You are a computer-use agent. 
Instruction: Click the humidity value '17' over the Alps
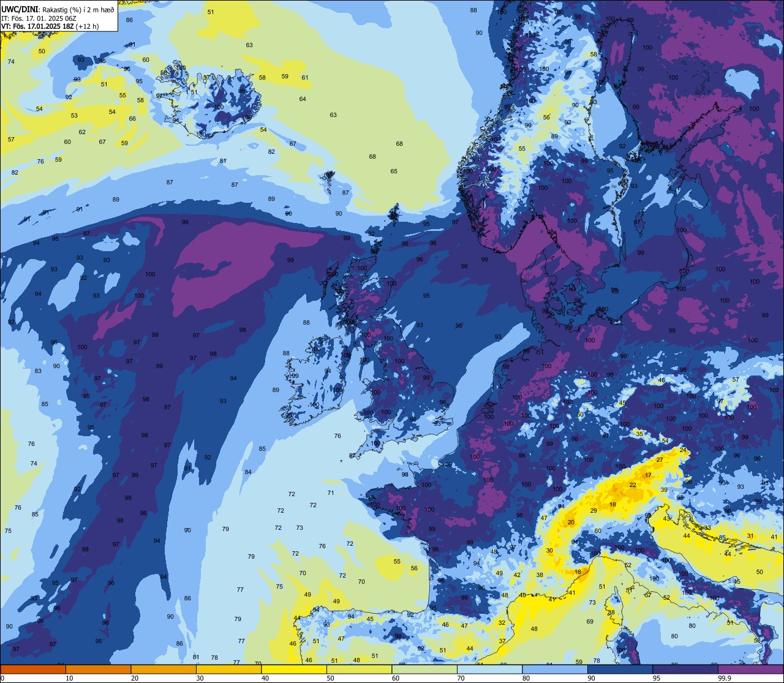(x=648, y=475)
